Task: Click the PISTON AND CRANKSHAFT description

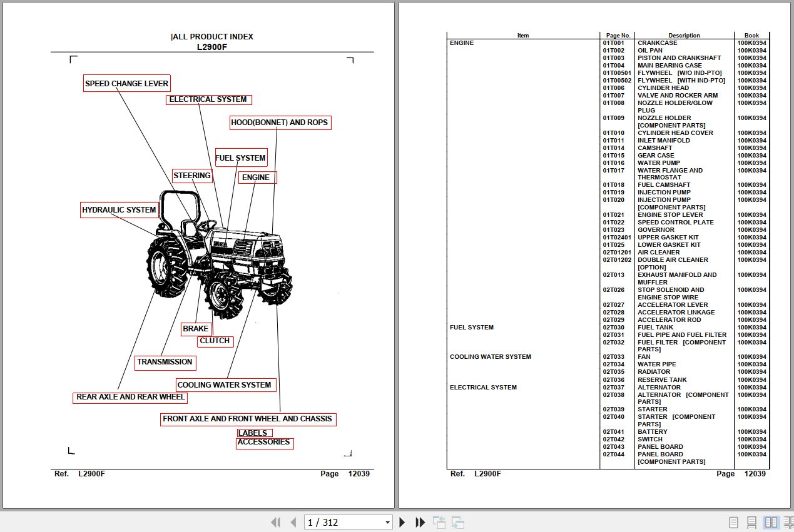Action: pyautogui.click(x=679, y=58)
